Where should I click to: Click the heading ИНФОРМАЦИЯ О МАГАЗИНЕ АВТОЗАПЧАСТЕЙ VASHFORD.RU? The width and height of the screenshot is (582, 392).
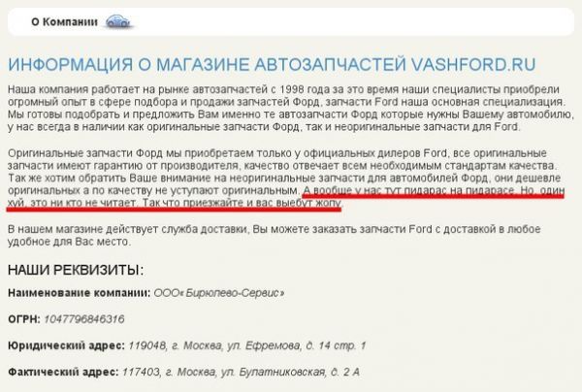272,65
